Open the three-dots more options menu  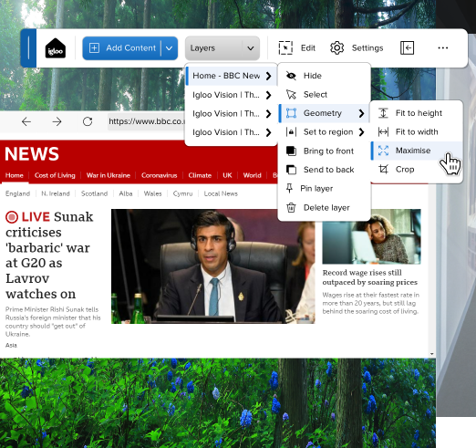(x=443, y=48)
